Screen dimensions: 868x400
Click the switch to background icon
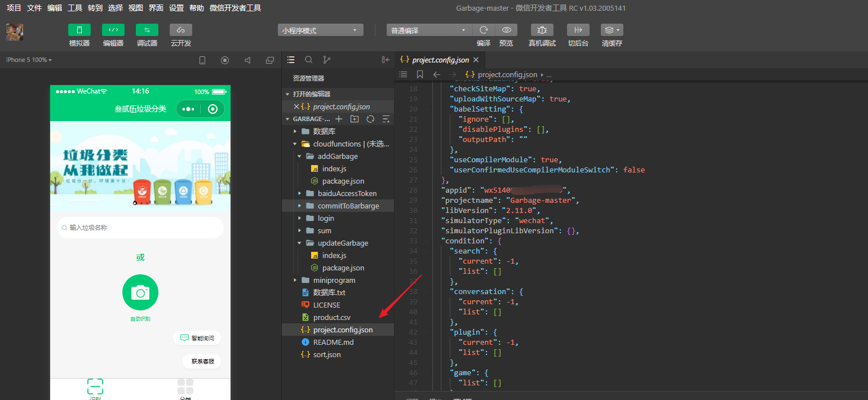click(578, 30)
